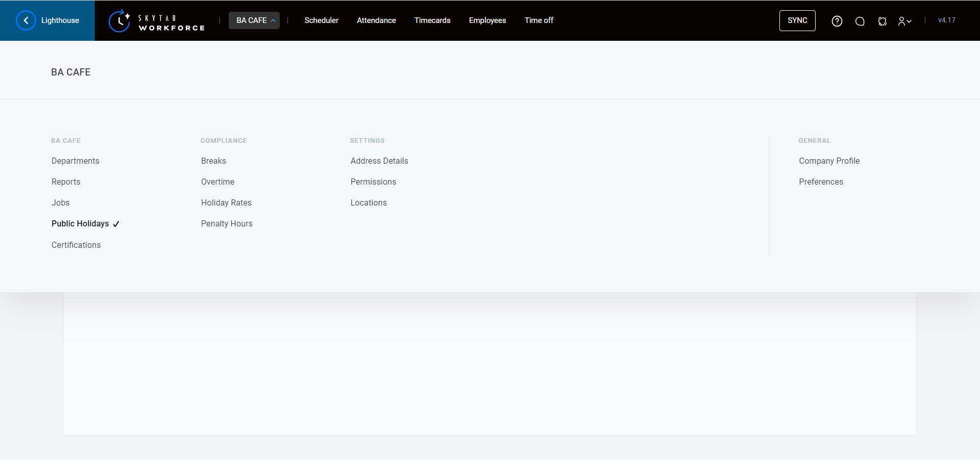The width and height of the screenshot is (980, 460).
Task: Open the user account profile menu
Action: point(904,21)
